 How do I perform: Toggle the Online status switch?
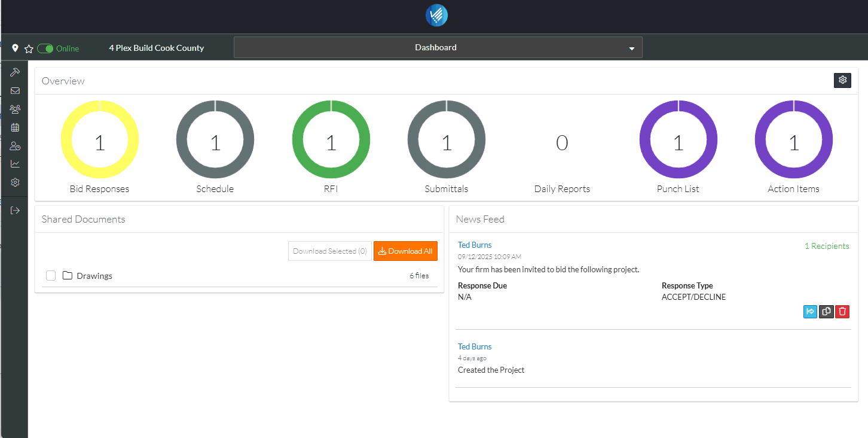[x=45, y=48]
